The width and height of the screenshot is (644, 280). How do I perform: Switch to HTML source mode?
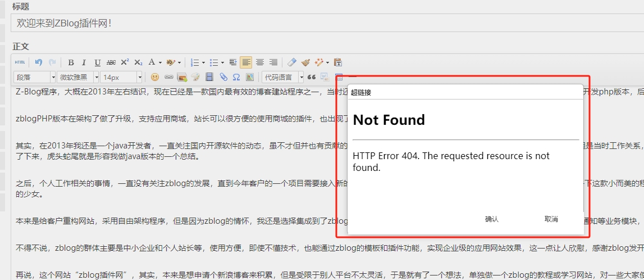[20, 62]
